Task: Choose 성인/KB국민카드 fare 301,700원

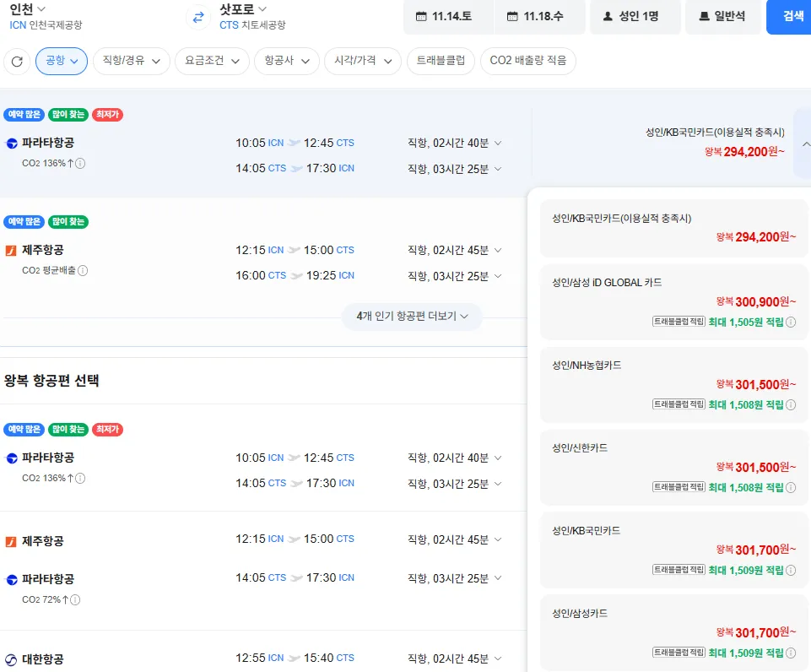Action: [x=673, y=550]
